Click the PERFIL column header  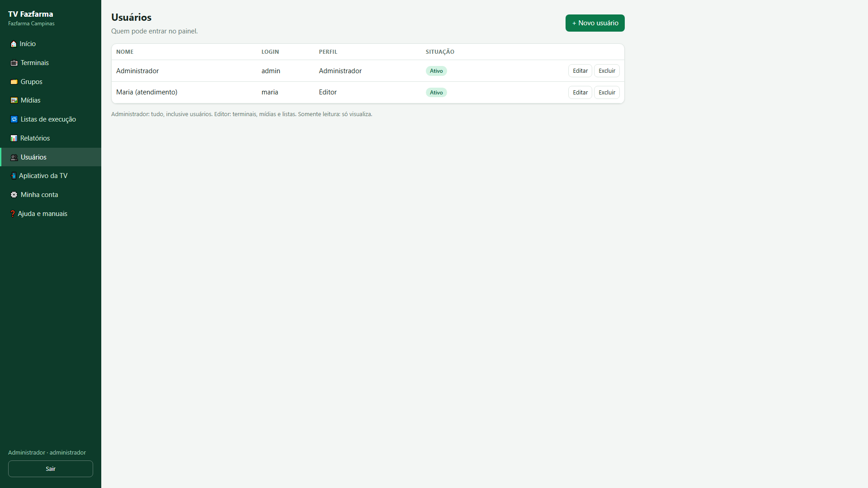[328, 52]
